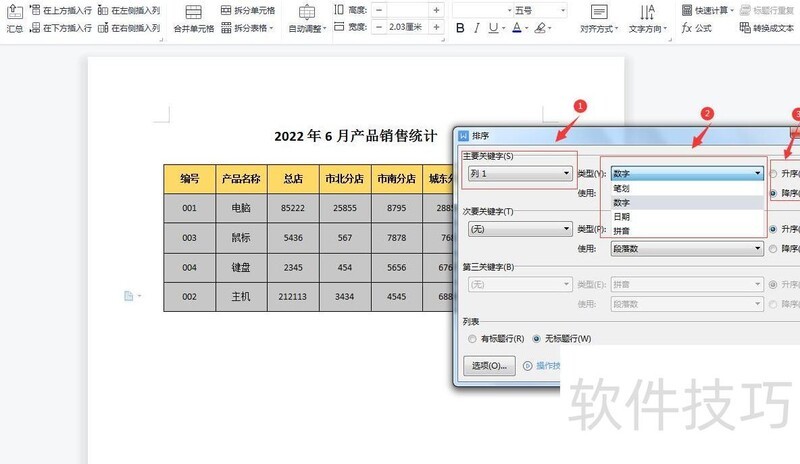Select primary keyword 升序 ascending radio
Screen dimensions: 800x464
pyautogui.click(x=773, y=174)
